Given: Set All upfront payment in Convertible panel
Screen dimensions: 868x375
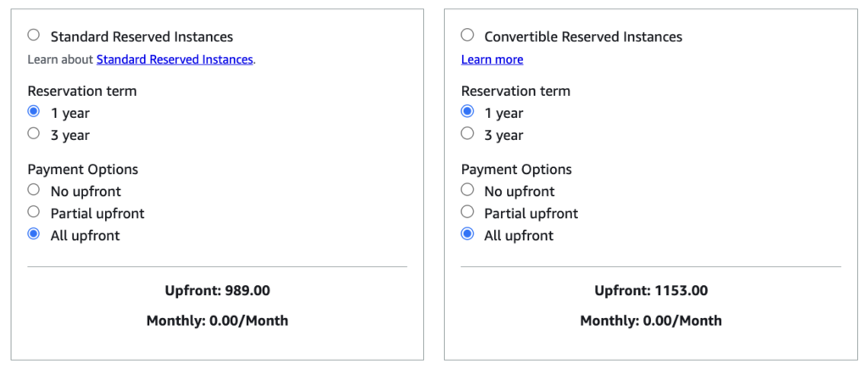Looking at the screenshot, I should click(467, 234).
